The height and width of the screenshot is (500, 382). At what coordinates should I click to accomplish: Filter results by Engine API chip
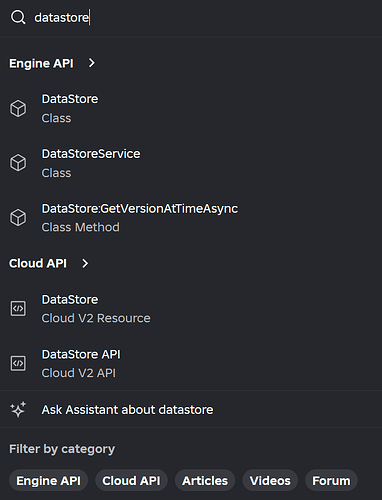[x=48, y=481]
